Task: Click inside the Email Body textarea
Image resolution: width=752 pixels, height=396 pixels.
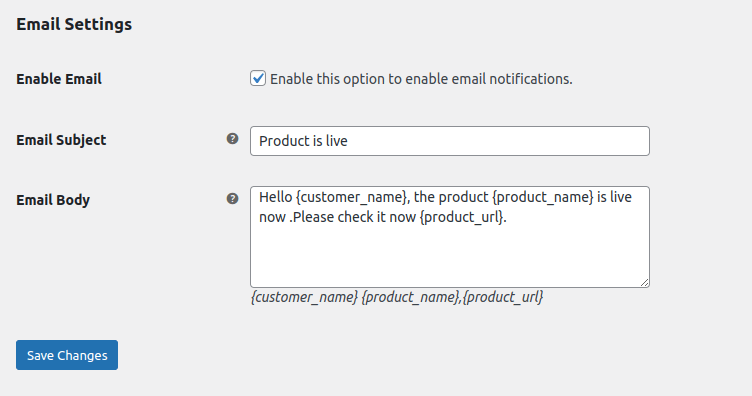Action: [450, 237]
